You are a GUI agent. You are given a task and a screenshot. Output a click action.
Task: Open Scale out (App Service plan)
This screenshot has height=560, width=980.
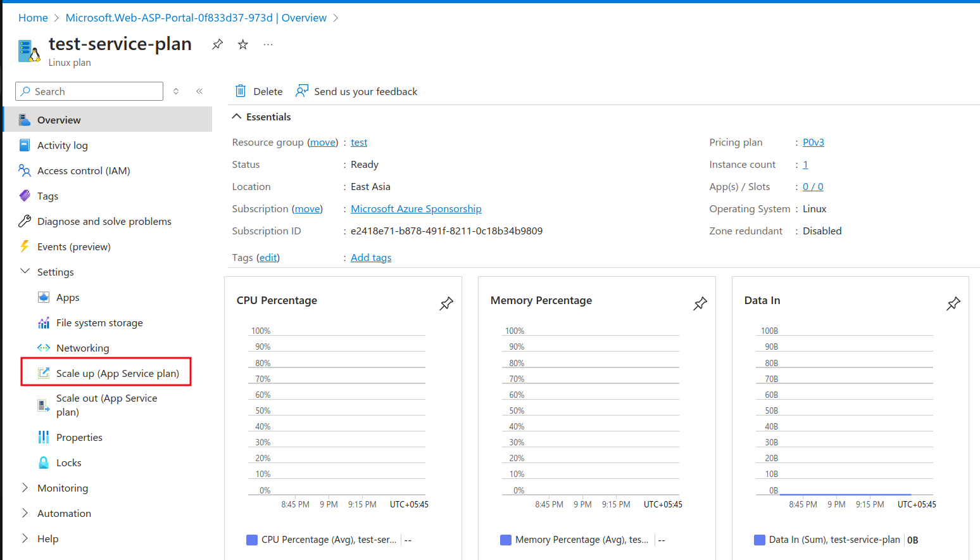tap(108, 405)
